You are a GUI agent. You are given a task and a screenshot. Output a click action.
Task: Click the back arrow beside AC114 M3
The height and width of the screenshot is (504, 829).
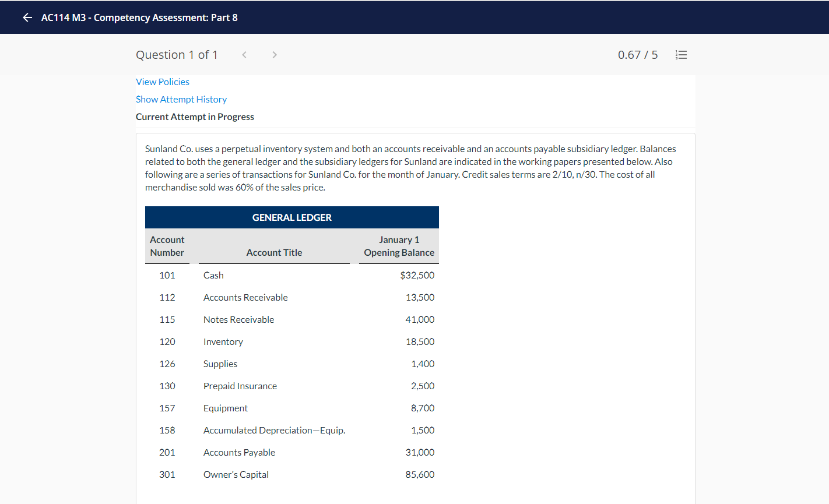pos(27,17)
